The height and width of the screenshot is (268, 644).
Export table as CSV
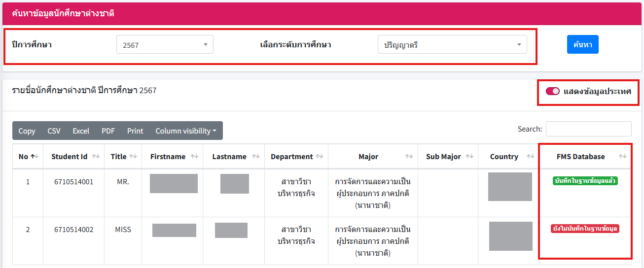[54, 131]
